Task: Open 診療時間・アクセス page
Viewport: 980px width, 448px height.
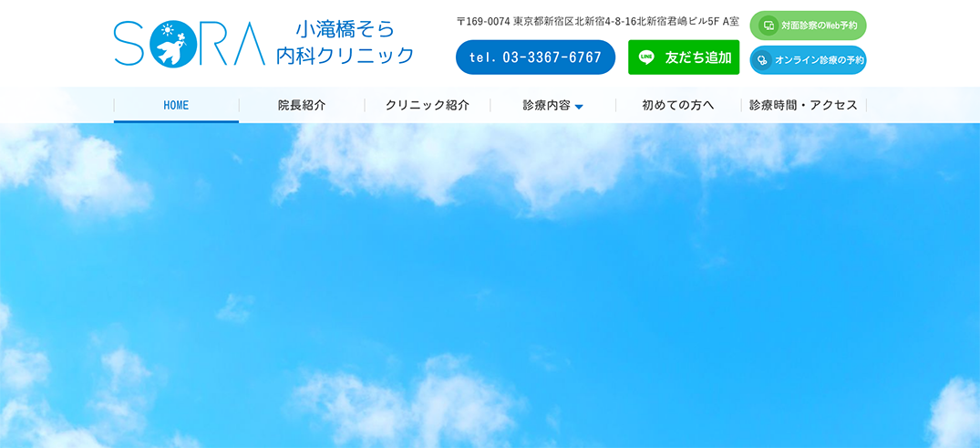Action: (x=804, y=105)
